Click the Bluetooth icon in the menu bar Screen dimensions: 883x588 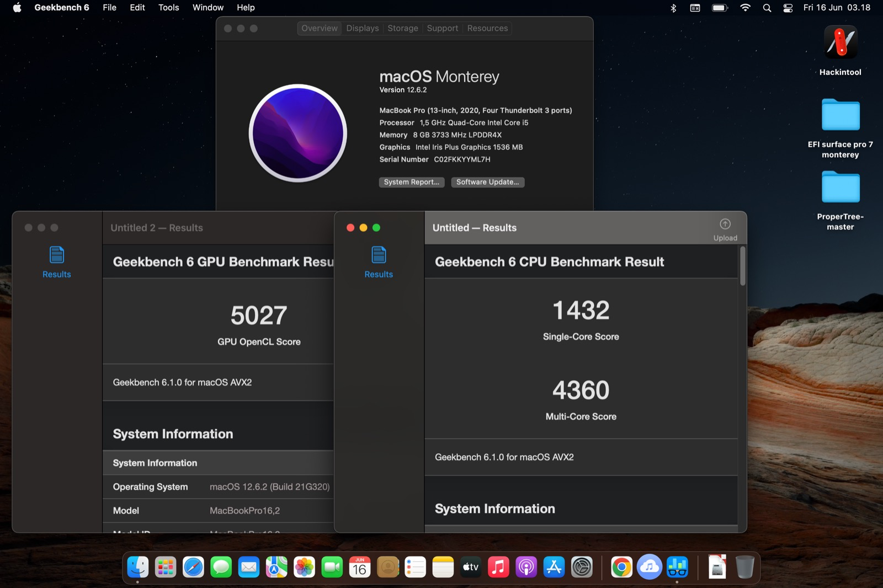(672, 8)
